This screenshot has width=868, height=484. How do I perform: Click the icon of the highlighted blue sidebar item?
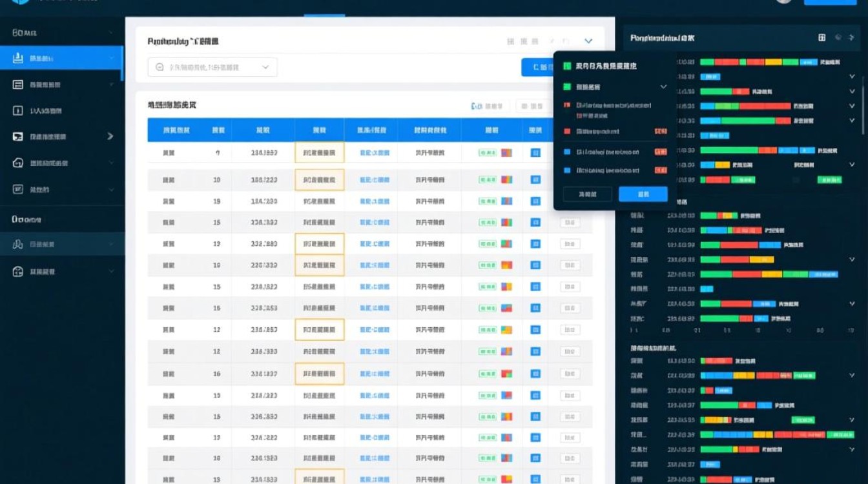click(x=18, y=59)
